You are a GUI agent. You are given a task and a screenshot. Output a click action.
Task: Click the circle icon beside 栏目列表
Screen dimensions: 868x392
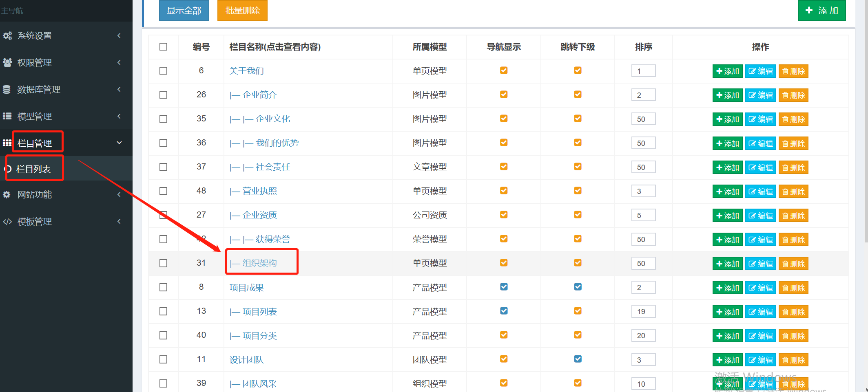pyautogui.click(x=8, y=169)
